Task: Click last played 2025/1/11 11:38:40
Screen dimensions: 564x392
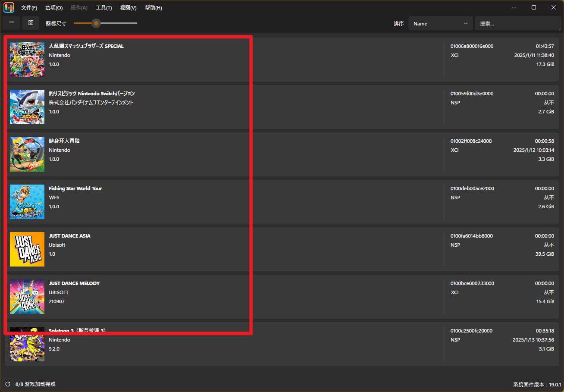Action: [534, 55]
